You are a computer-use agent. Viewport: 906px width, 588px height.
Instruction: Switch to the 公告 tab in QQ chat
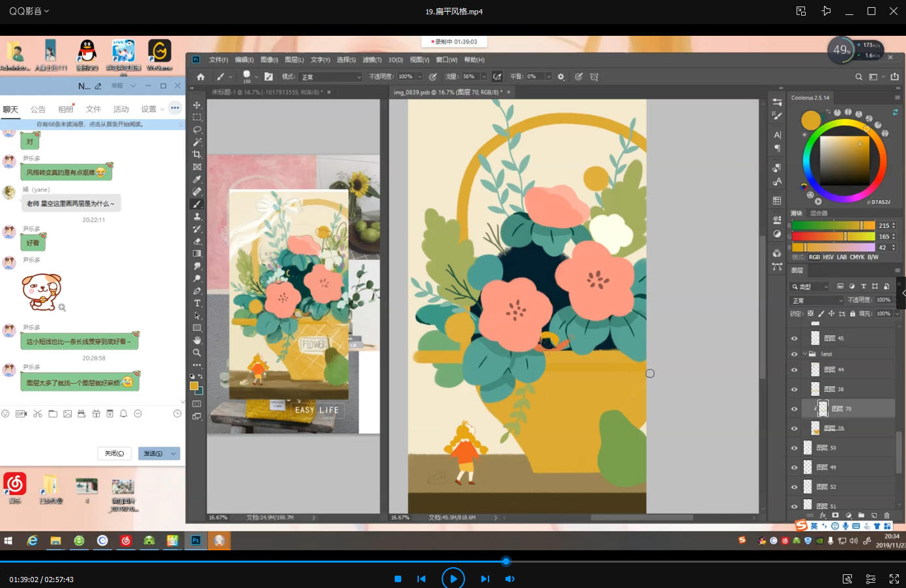(x=38, y=109)
